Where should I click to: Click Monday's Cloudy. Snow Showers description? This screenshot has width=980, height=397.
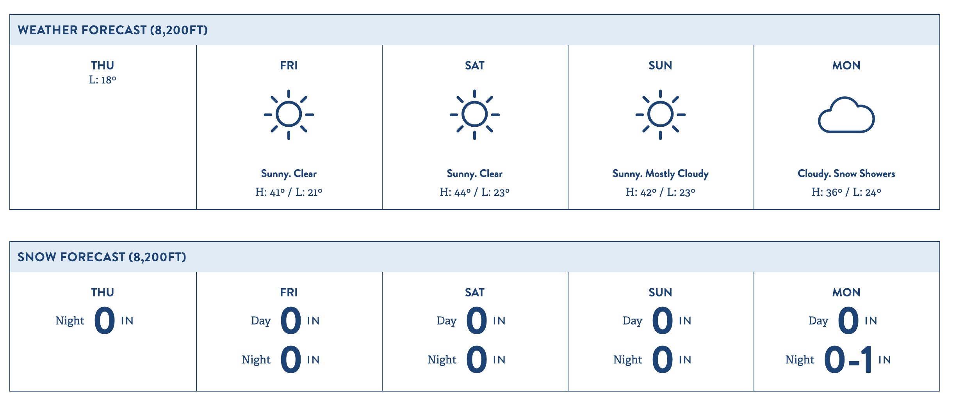click(846, 174)
